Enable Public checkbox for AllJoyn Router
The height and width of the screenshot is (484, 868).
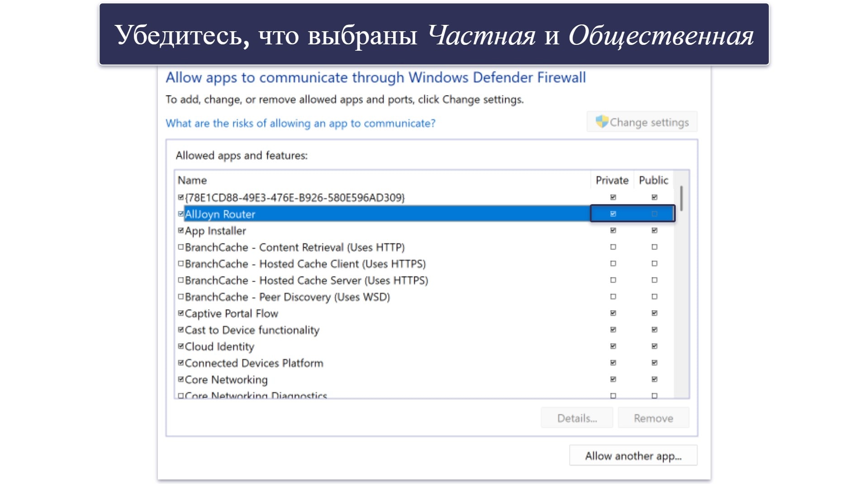coord(654,214)
